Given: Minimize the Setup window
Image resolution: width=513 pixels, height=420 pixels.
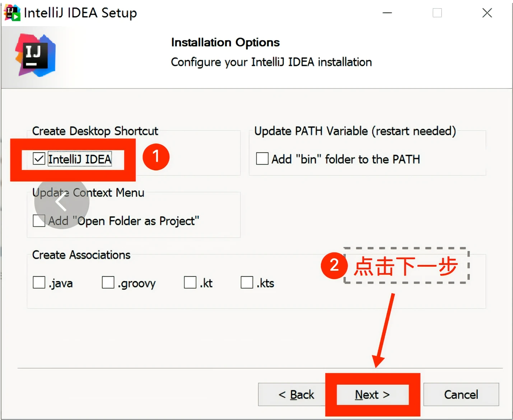Looking at the screenshot, I should coord(387,13).
